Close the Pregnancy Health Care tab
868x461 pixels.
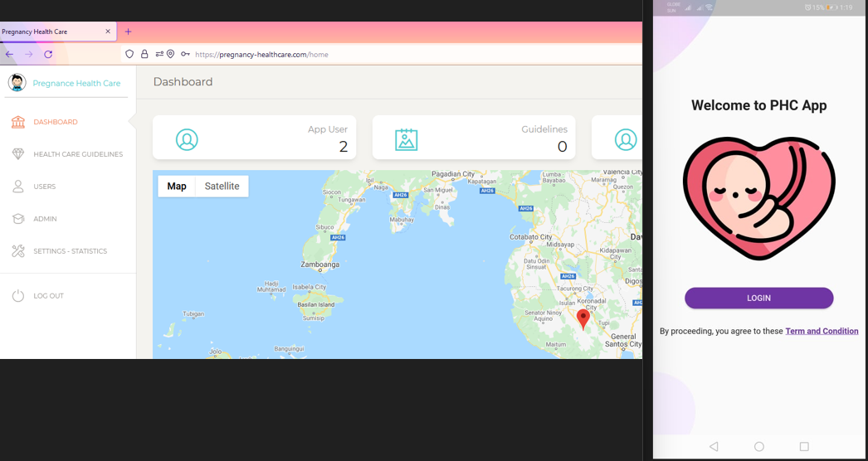pos(108,32)
